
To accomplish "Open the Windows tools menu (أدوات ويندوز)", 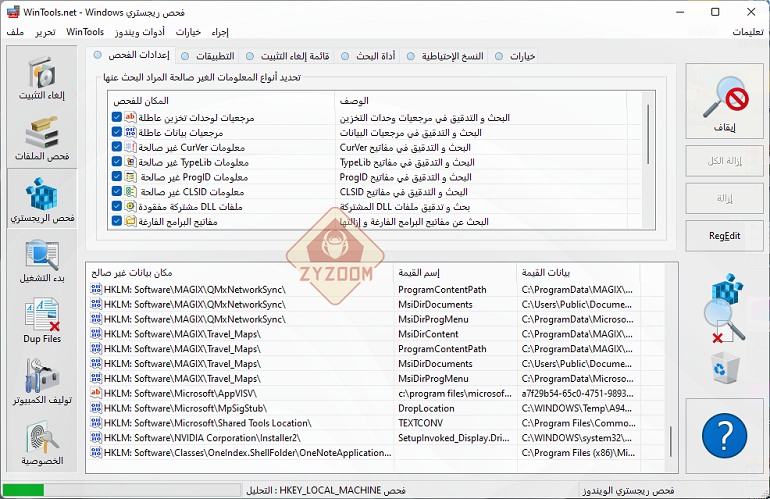I will point(140,32).
